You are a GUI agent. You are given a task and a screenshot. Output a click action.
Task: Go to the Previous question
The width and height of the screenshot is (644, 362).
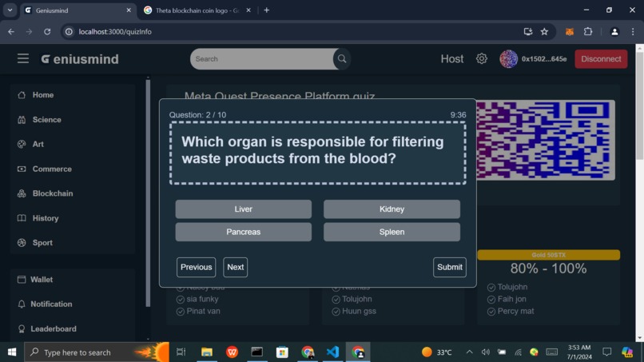tap(196, 267)
